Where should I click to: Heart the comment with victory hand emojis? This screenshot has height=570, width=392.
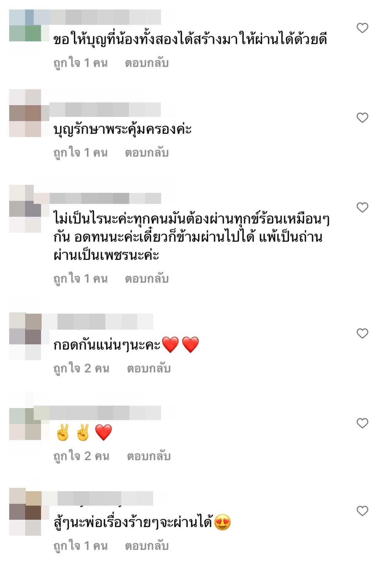click(x=362, y=423)
